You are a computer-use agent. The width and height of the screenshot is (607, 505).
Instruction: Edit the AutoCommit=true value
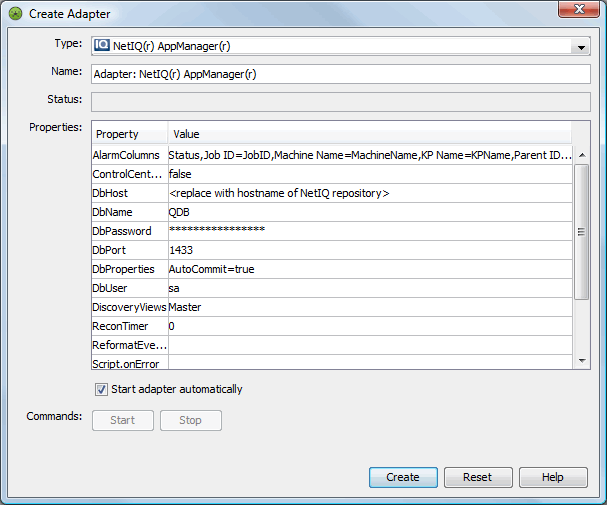pyautogui.click(x=370, y=269)
